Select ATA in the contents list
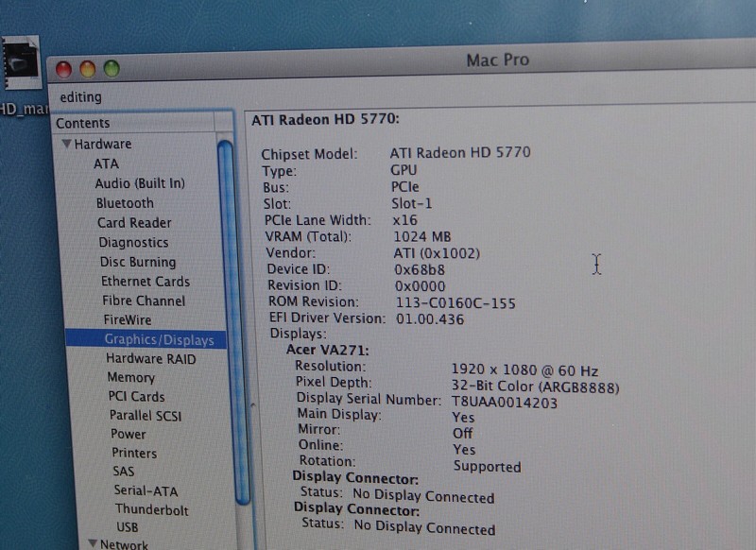This screenshot has height=550, width=756. [106, 163]
